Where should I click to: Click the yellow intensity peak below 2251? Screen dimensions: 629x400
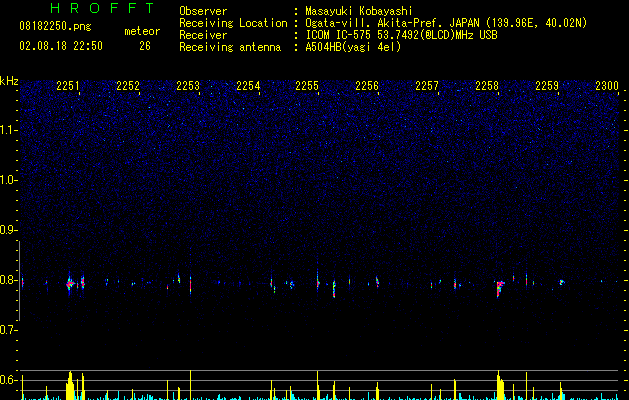pyautogui.click(x=70, y=385)
